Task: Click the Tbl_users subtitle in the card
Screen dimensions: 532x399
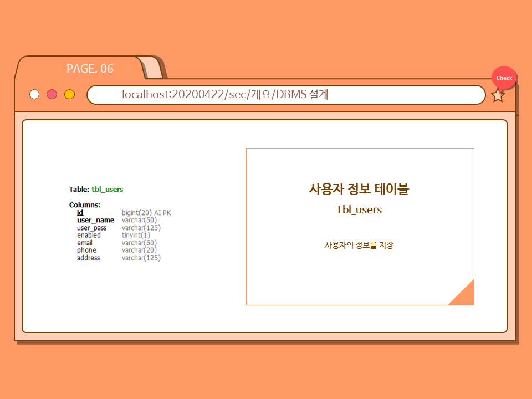Action: [x=359, y=210]
